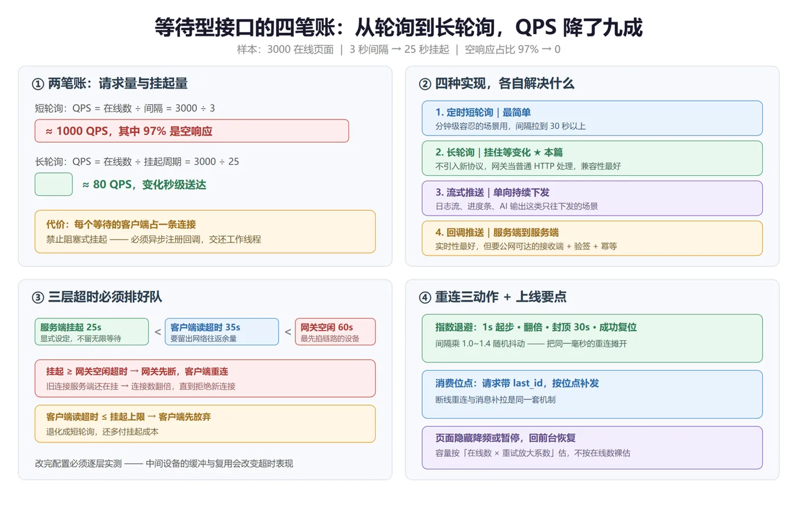Click the blue title starting "消费位点：请求带 last_id"

pyautogui.click(x=517, y=383)
